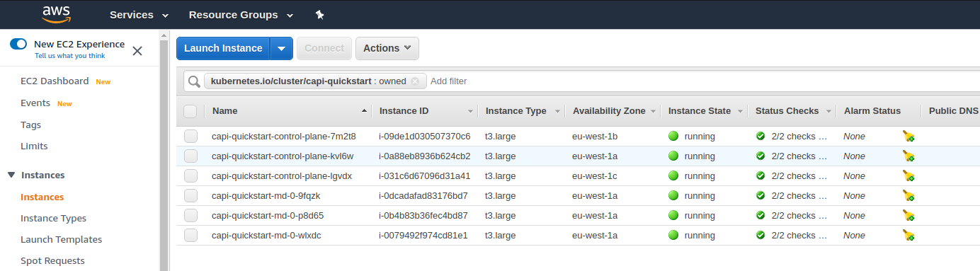The image size is (980, 271).
Task: Remove the kubernetes.io cluster filter tag
Action: (x=415, y=81)
